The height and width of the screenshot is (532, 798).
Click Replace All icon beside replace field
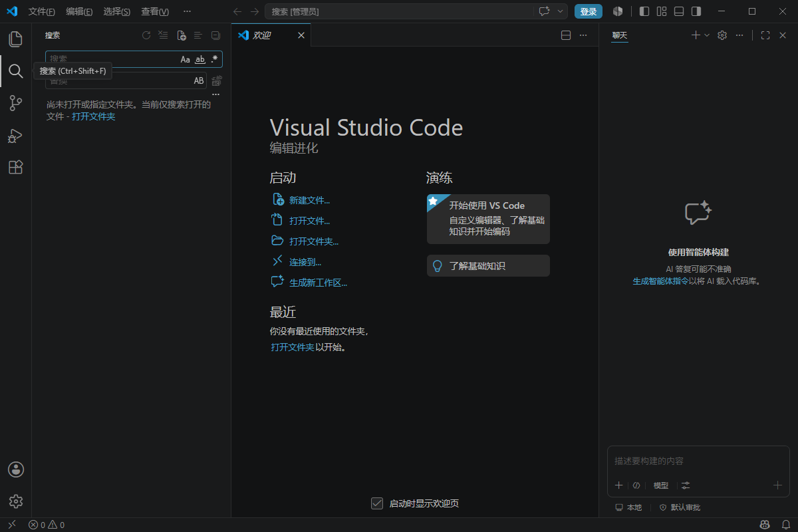(216, 81)
